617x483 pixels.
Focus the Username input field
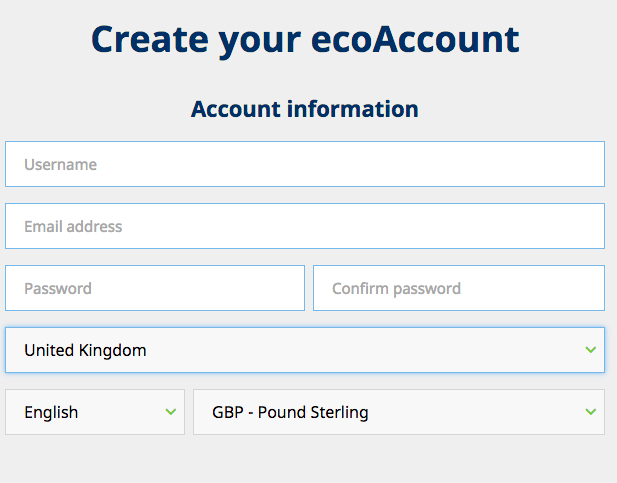click(304, 164)
